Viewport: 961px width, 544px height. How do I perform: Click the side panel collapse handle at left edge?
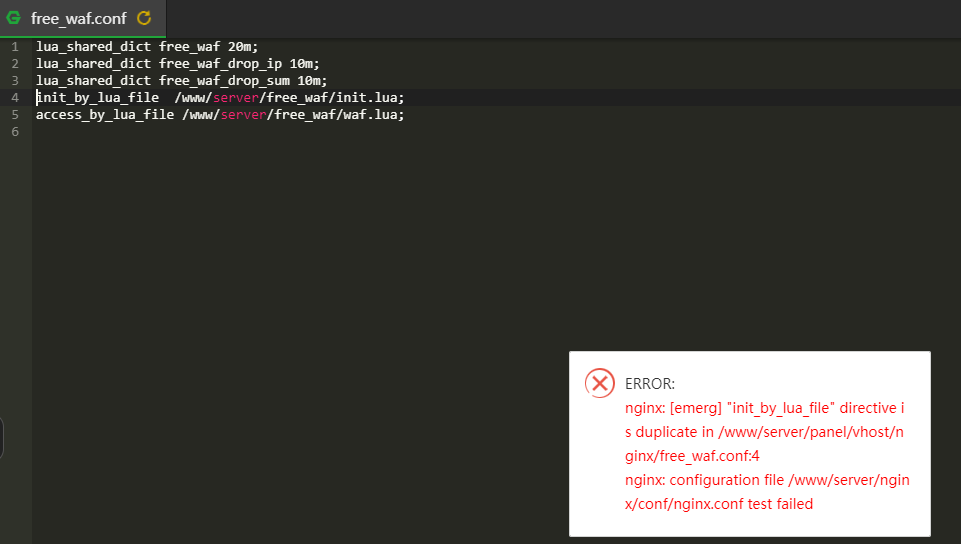2,438
